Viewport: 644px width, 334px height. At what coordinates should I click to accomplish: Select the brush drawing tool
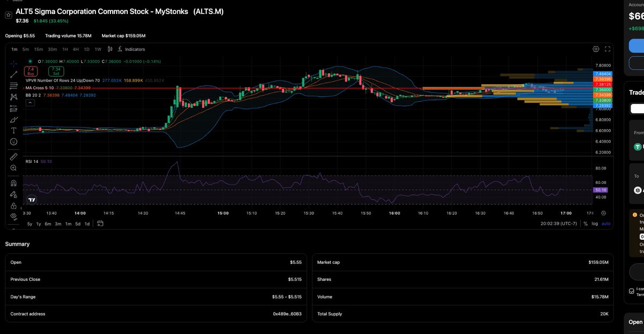point(13,119)
